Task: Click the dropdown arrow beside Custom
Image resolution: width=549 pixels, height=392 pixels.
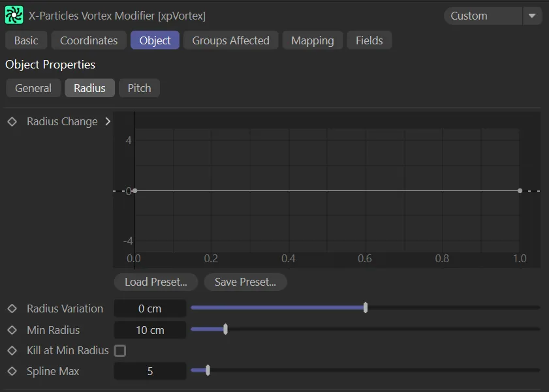Action: (532, 16)
